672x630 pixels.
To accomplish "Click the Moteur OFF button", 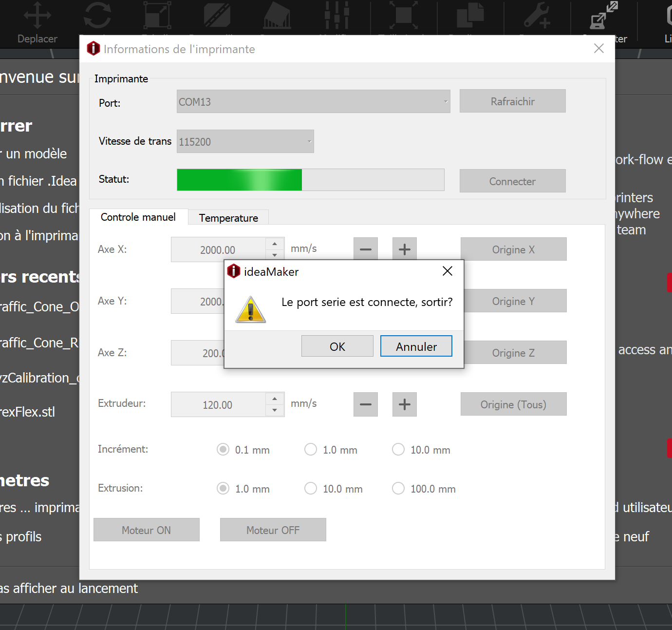I will click(273, 530).
